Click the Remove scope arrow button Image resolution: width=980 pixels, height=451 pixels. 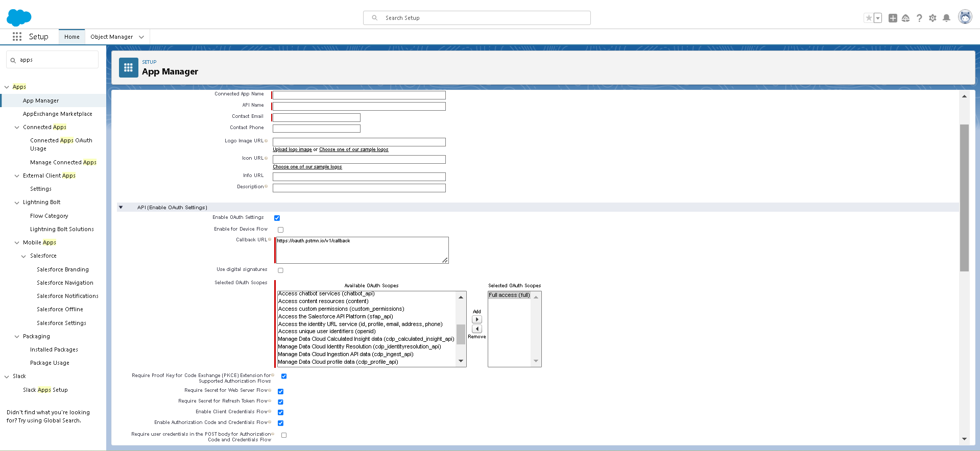tap(477, 329)
